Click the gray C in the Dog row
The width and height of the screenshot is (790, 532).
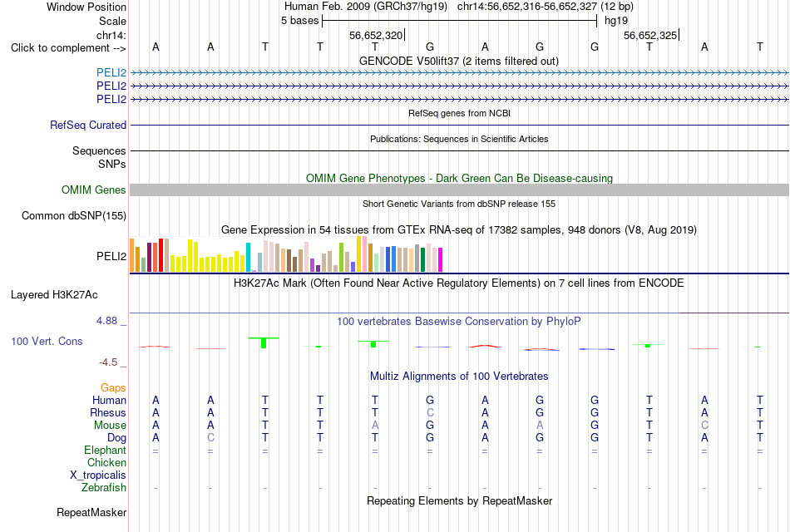click(210, 438)
